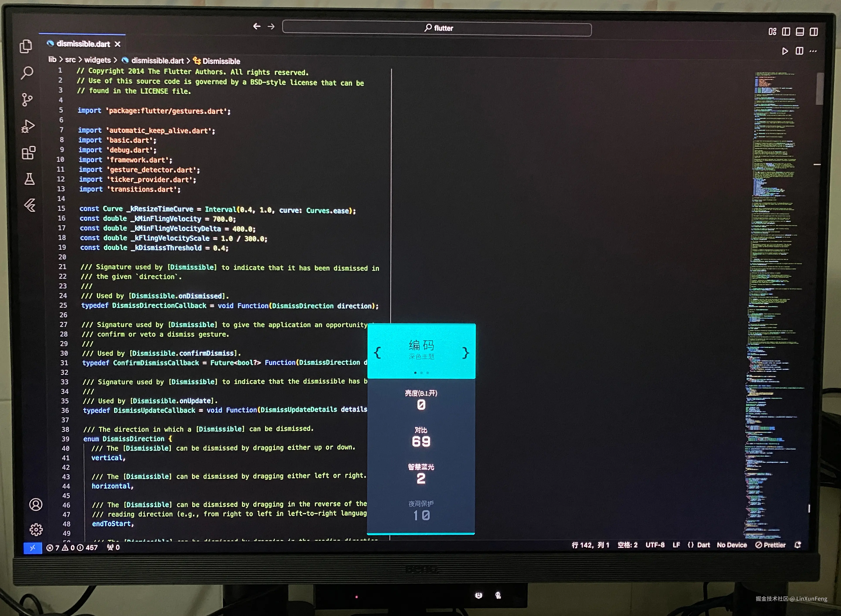841x616 pixels.
Task: Open the Testing flask icon view
Action: pyautogui.click(x=29, y=179)
